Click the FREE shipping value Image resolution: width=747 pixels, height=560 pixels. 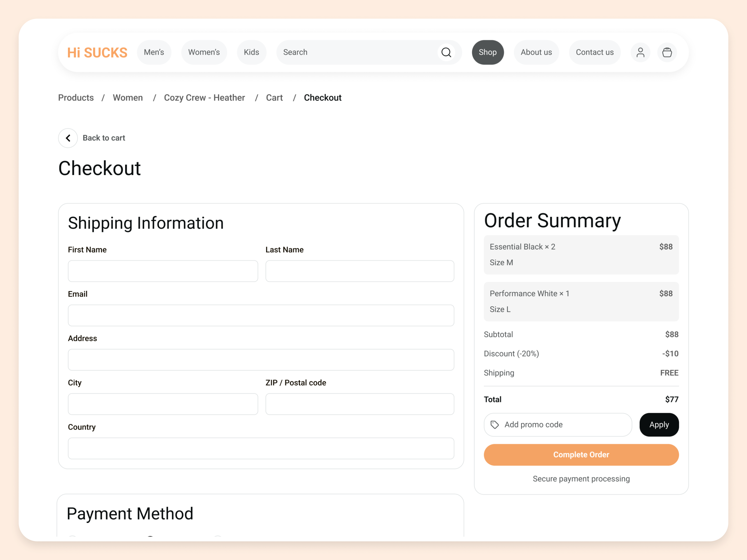click(669, 373)
